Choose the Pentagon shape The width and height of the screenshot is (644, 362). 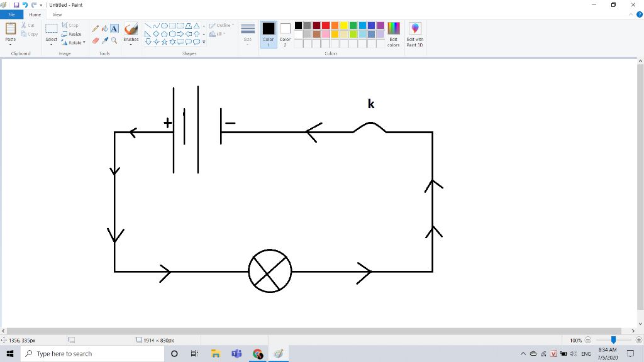(164, 34)
